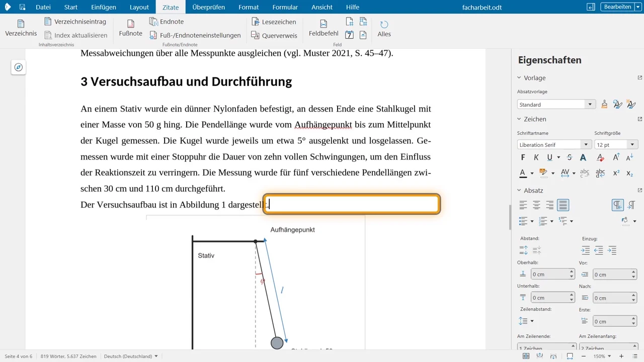Toggle justified paragraph alignment

tap(563, 205)
